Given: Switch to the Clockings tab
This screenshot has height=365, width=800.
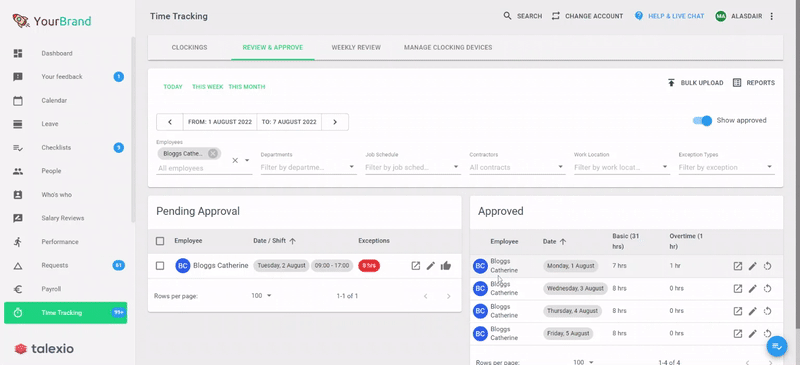Looking at the screenshot, I should 189,47.
